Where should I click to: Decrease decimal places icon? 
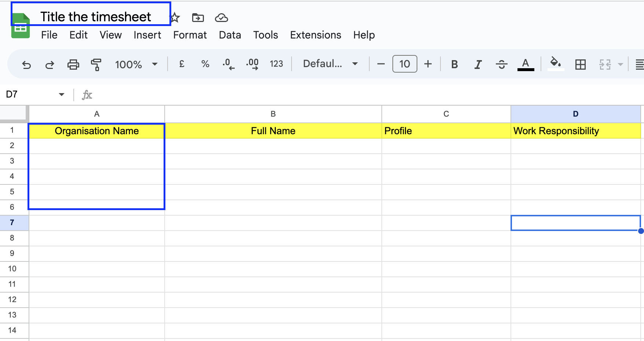pos(228,64)
